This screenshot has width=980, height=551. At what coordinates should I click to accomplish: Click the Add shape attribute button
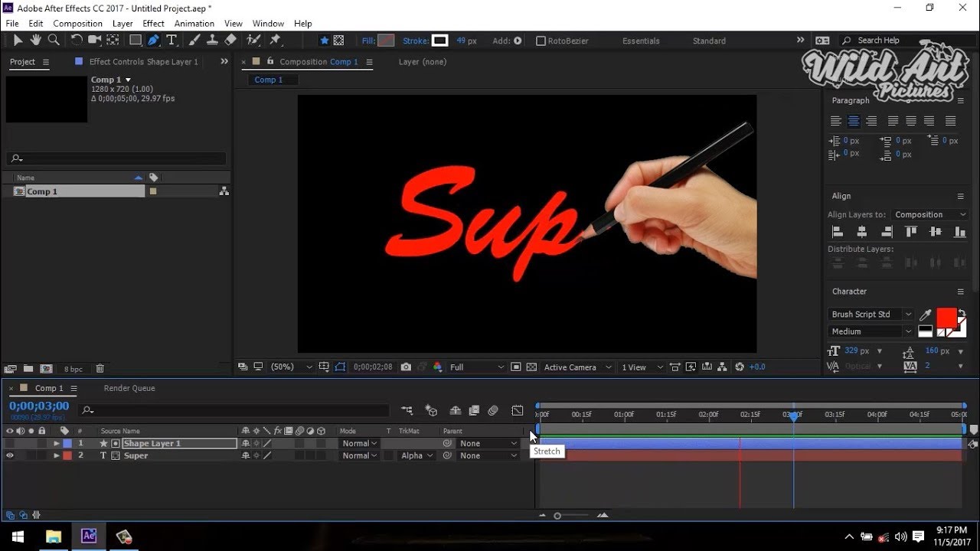click(x=518, y=41)
